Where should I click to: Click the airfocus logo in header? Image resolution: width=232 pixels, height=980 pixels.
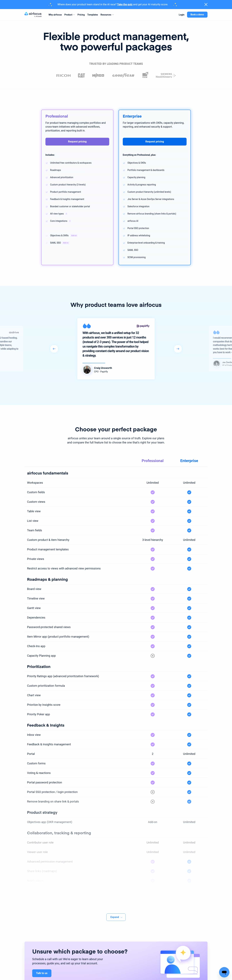pos(33,14)
